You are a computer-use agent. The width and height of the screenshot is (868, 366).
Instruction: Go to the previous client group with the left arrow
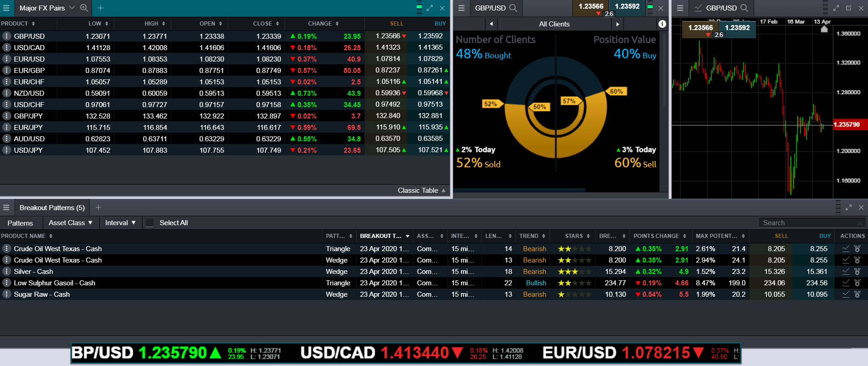coord(491,24)
